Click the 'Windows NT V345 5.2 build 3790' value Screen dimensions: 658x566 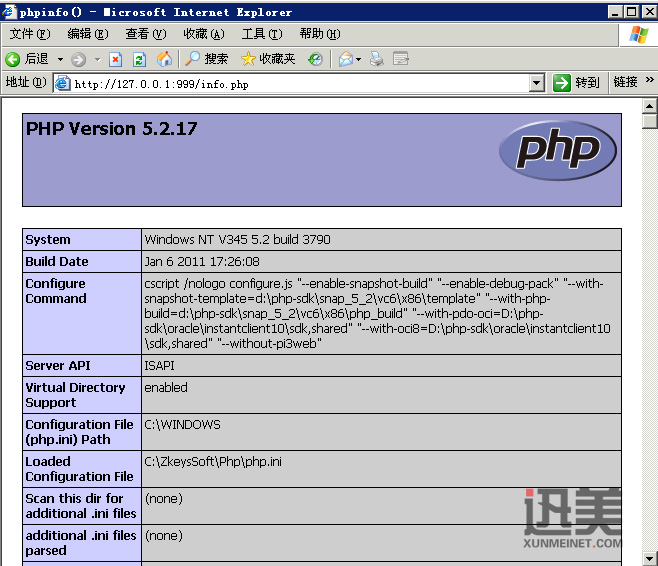[x=238, y=240]
